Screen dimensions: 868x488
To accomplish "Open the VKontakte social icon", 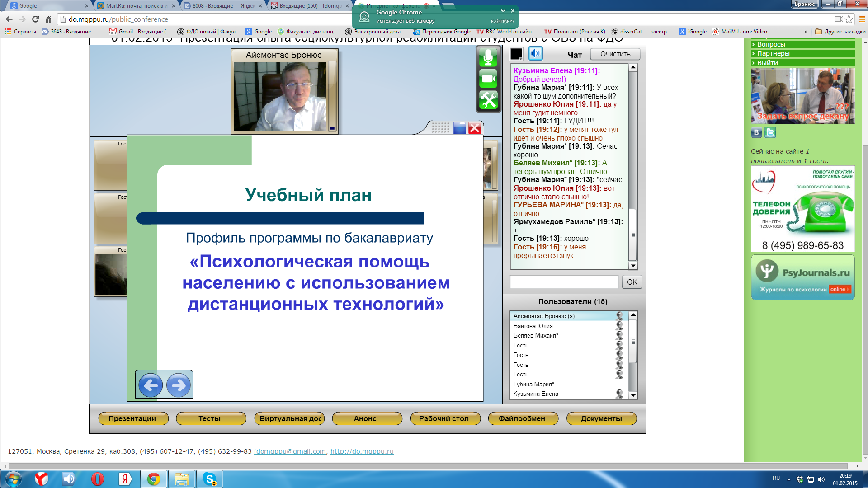I will [756, 132].
